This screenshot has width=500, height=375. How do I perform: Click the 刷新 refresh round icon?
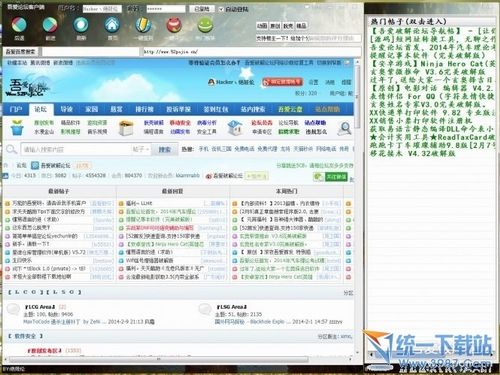pos(81,24)
